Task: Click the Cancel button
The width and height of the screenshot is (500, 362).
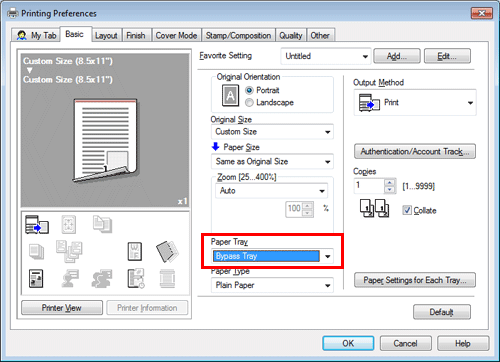Action: coord(405,343)
